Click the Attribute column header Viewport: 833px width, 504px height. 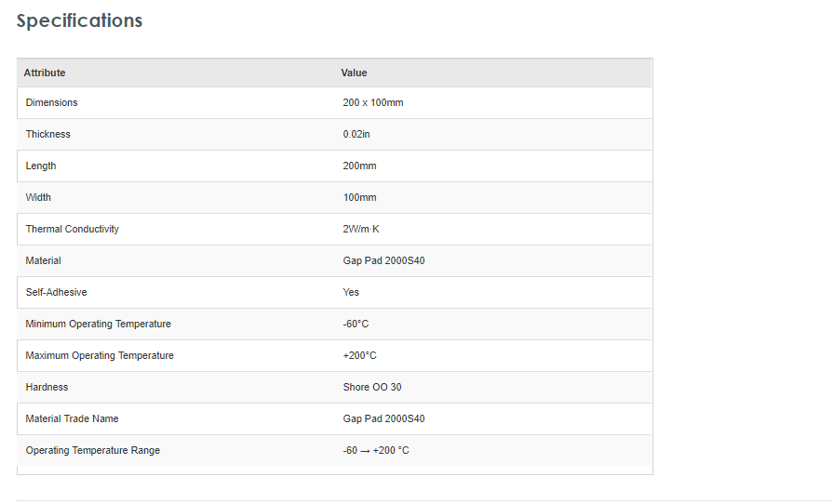coord(45,73)
